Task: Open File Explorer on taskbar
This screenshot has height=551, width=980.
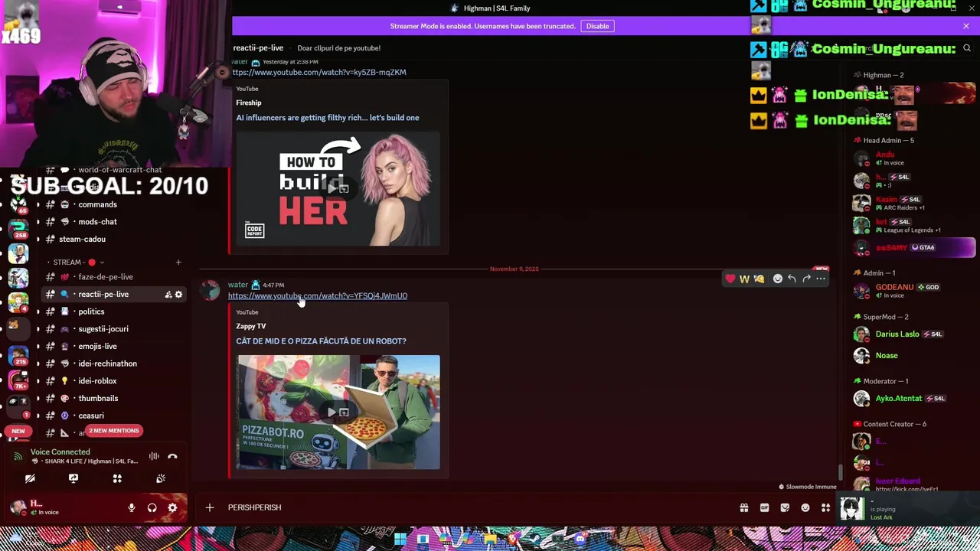Action: (491, 539)
